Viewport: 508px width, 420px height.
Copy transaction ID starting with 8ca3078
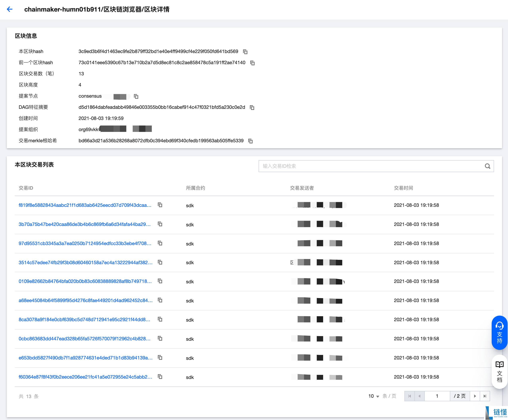160,319
